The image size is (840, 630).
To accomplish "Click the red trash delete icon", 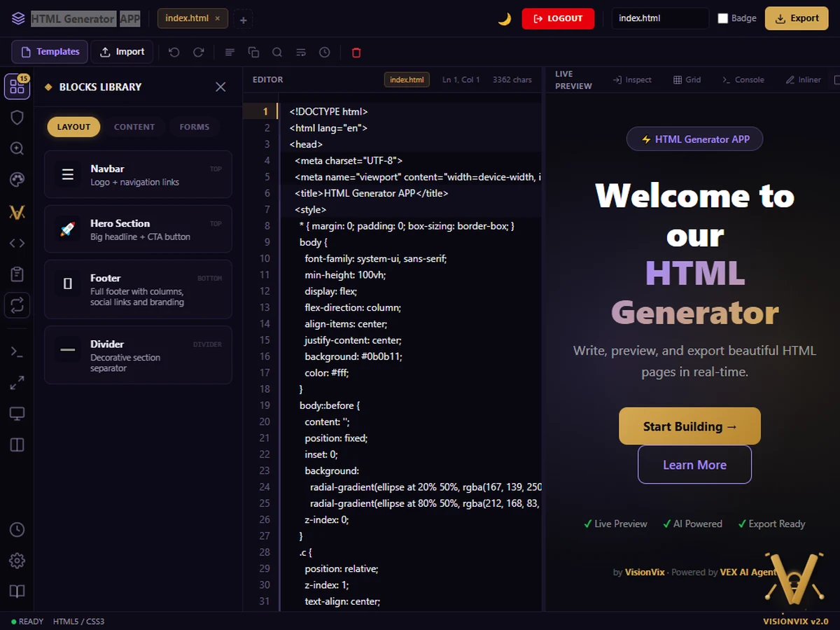I will coord(356,52).
